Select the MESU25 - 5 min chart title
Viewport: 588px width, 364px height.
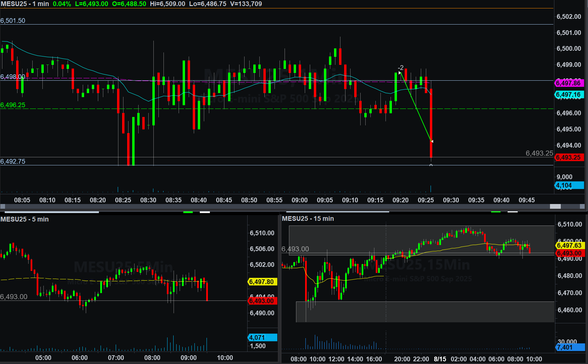click(25, 219)
